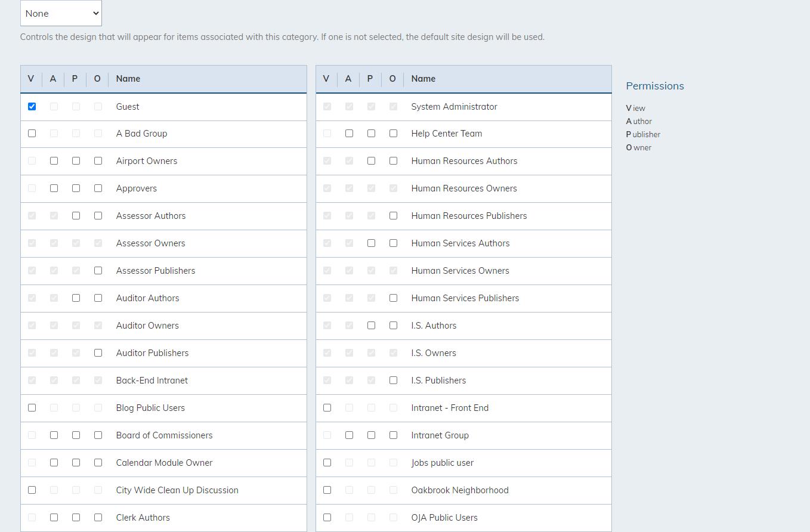This screenshot has width=810, height=532.
Task: Check View for Blog Public Users
Action: tap(32, 408)
